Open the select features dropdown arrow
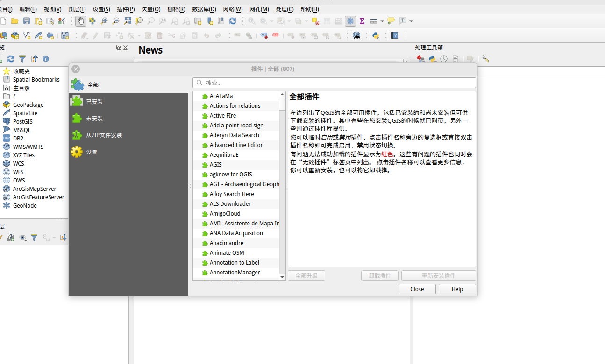Viewport: 605px width, 364px height. point(289,21)
